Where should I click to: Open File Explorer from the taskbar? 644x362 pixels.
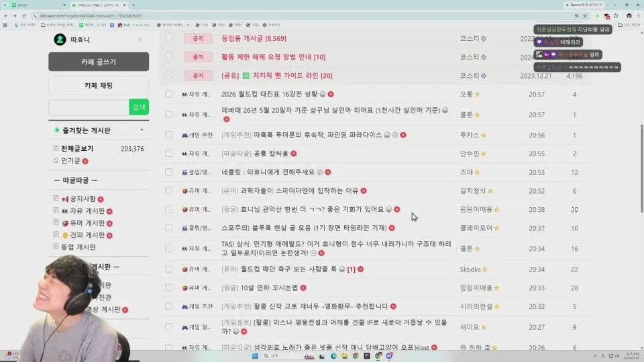tap(344, 356)
